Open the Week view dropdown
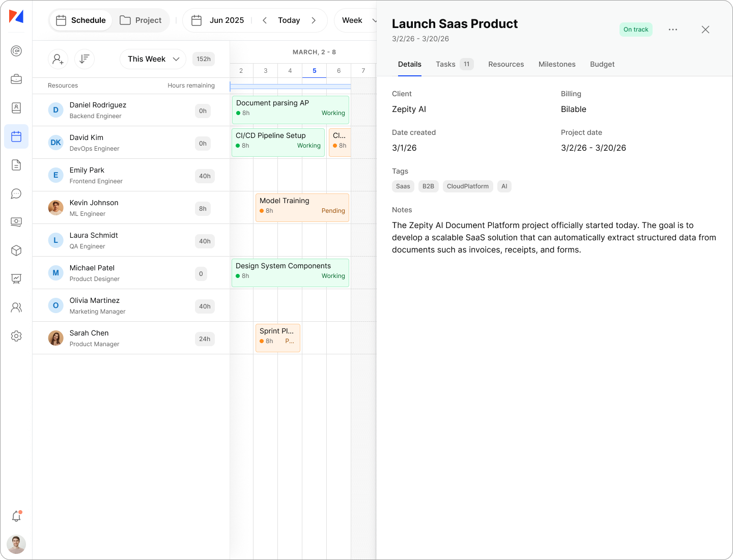Image resolution: width=733 pixels, height=560 pixels. (x=359, y=20)
